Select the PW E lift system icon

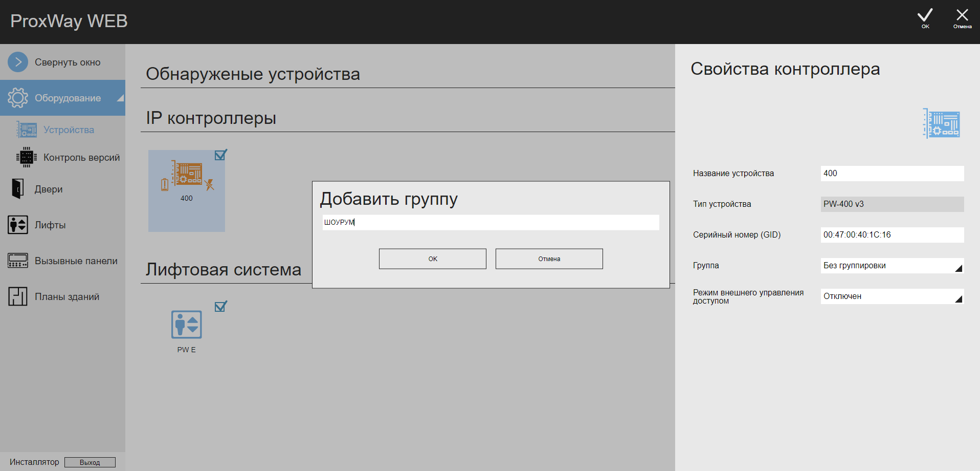(x=187, y=324)
